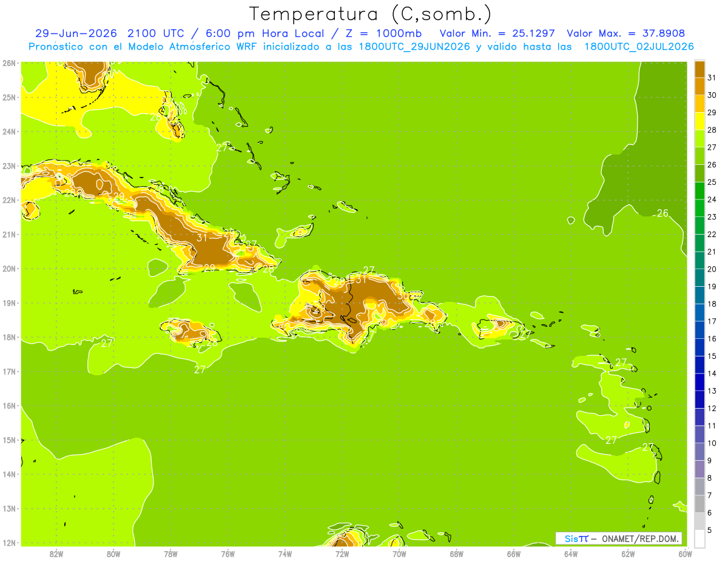Click the green swatch between 26 and 27

[x=699, y=156]
